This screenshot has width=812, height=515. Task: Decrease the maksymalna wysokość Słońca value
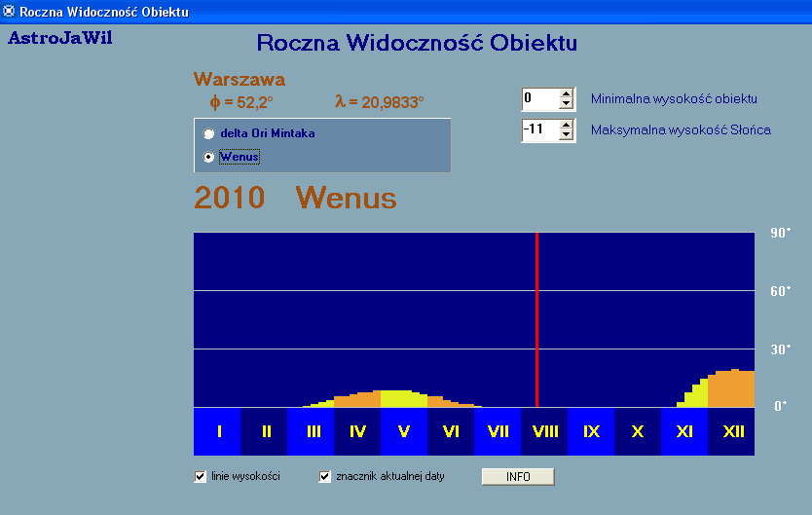pos(566,135)
